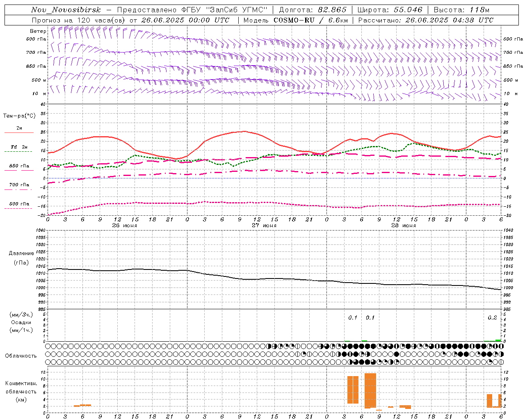
Task: Click the Облачность cloudiness label
Action: pos(21,356)
